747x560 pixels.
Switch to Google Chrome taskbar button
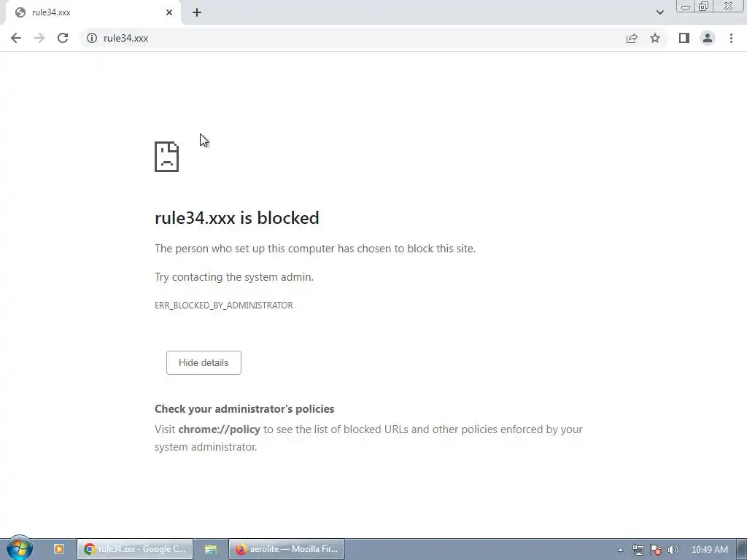click(x=135, y=549)
